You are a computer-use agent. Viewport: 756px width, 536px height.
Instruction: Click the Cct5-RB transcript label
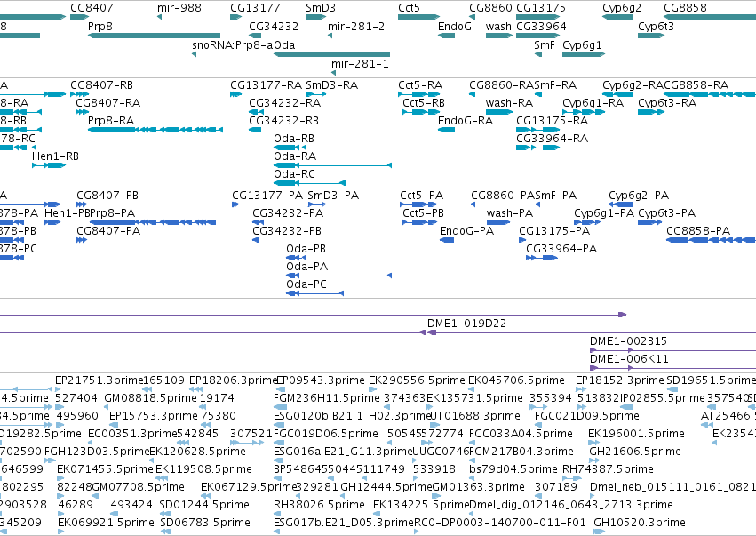(x=424, y=103)
